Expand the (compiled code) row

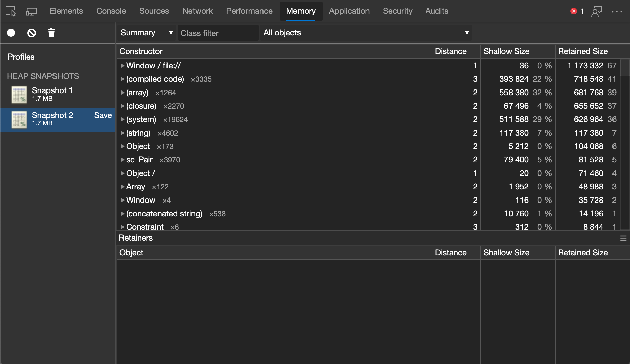tap(123, 79)
